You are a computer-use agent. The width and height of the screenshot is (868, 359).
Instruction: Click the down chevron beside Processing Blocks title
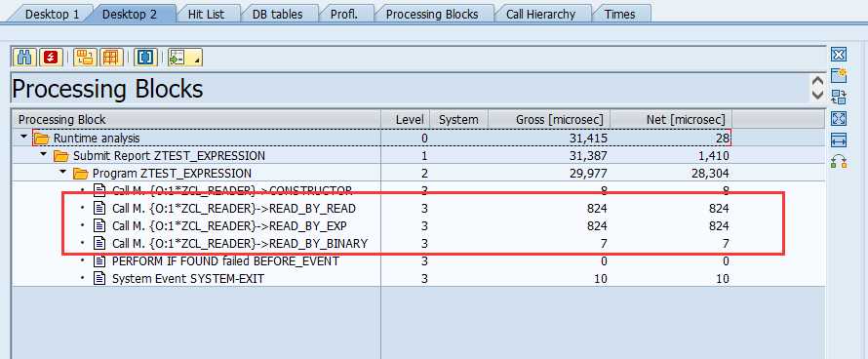click(817, 95)
